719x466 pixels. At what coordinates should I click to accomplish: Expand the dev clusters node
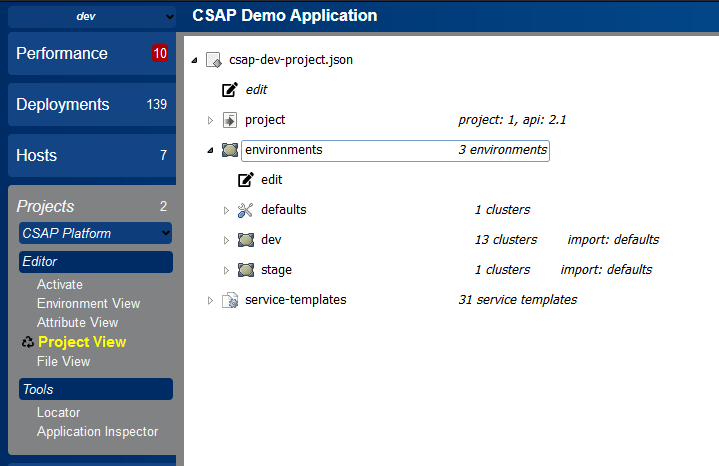tap(226, 240)
